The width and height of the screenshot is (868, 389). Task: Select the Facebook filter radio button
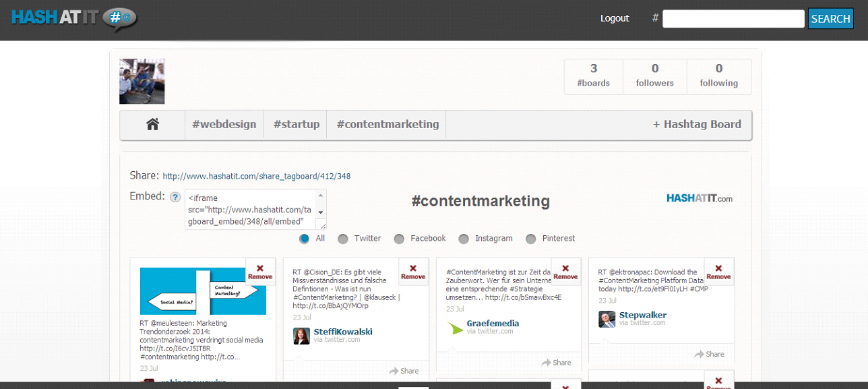click(x=399, y=239)
